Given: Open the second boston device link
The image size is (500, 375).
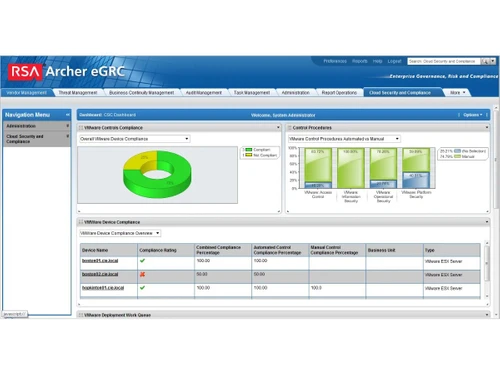Looking at the screenshot, I should click(100, 274).
